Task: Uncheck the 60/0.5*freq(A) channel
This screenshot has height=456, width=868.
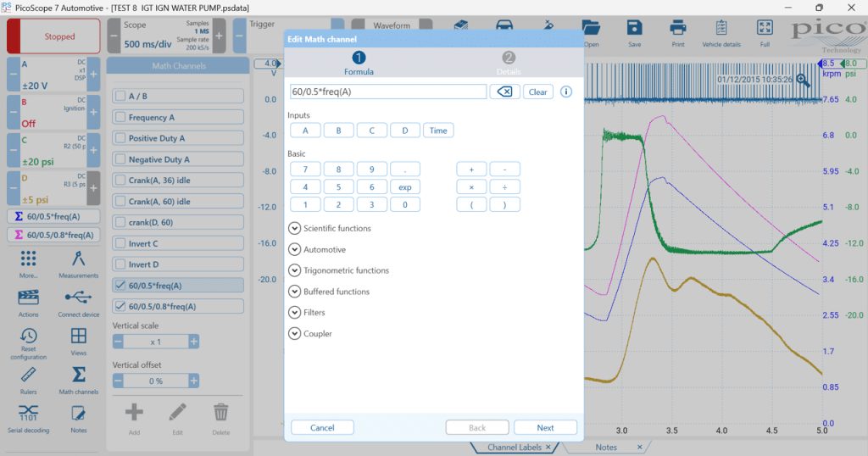Action: click(120, 285)
